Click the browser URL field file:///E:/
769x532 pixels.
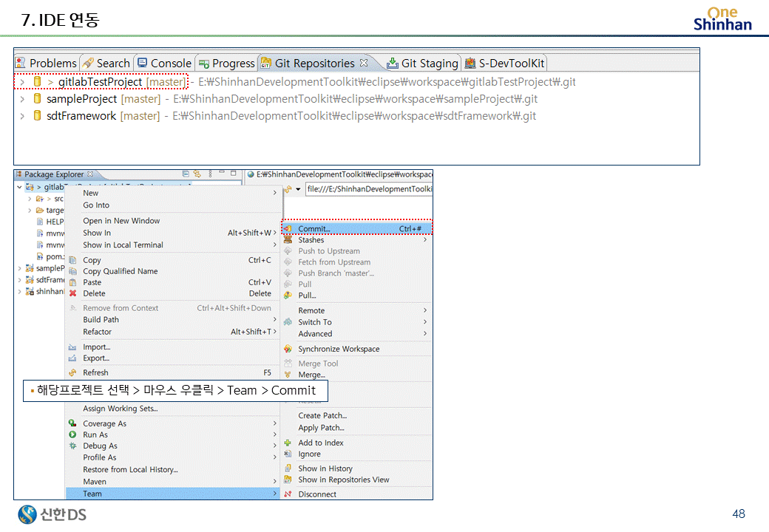(x=369, y=189)
